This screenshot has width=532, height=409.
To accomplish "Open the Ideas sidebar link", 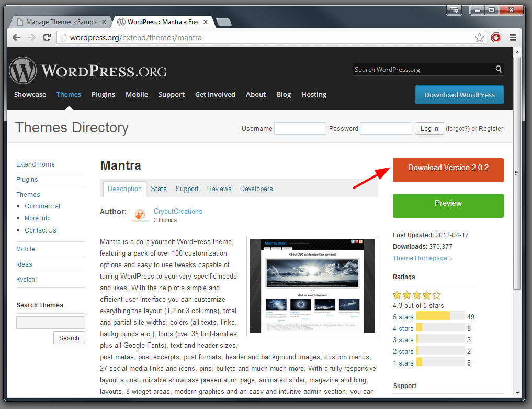I will [x=24, y=264].
